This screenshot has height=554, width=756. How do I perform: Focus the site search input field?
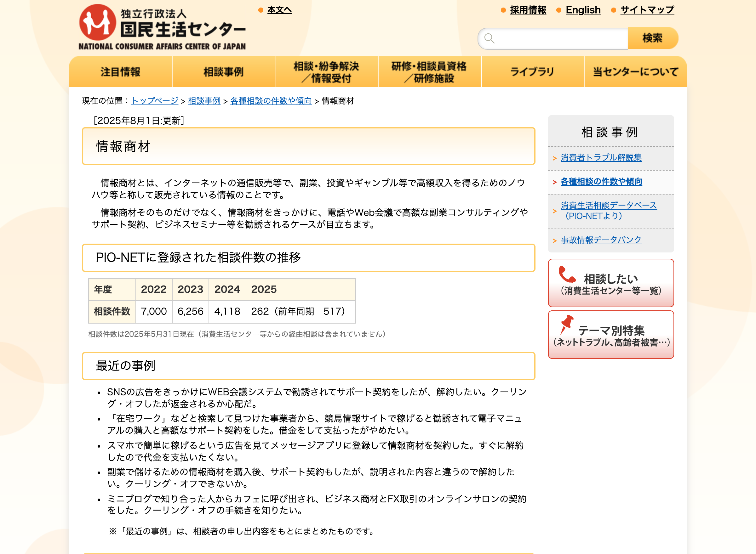click(x=553, y=39)
